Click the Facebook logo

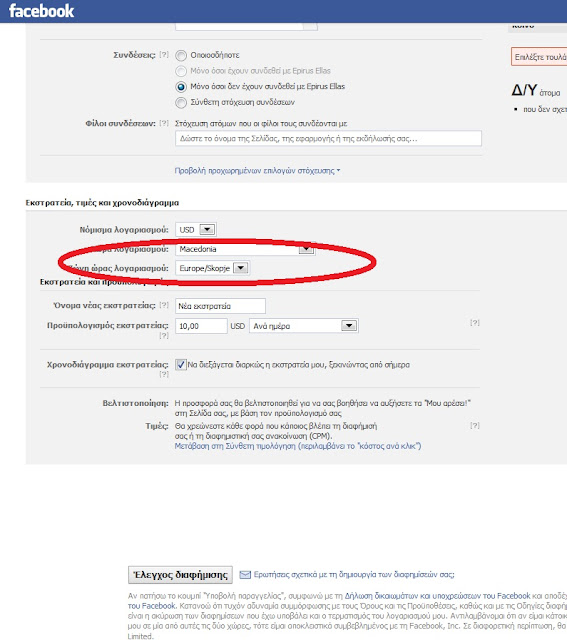[x=41, y=11]
